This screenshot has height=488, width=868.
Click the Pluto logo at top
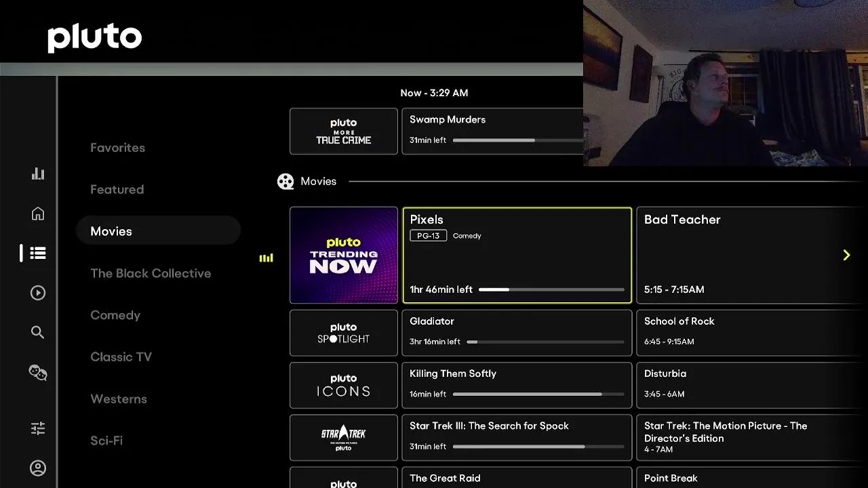pyautogui.click(x=94, y=38)
